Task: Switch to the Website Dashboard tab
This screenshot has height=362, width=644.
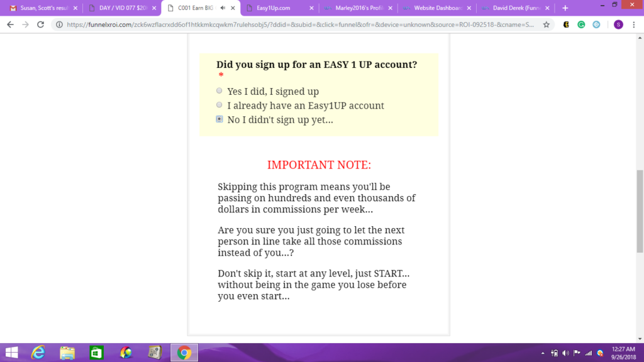Action: click(437, 8)
